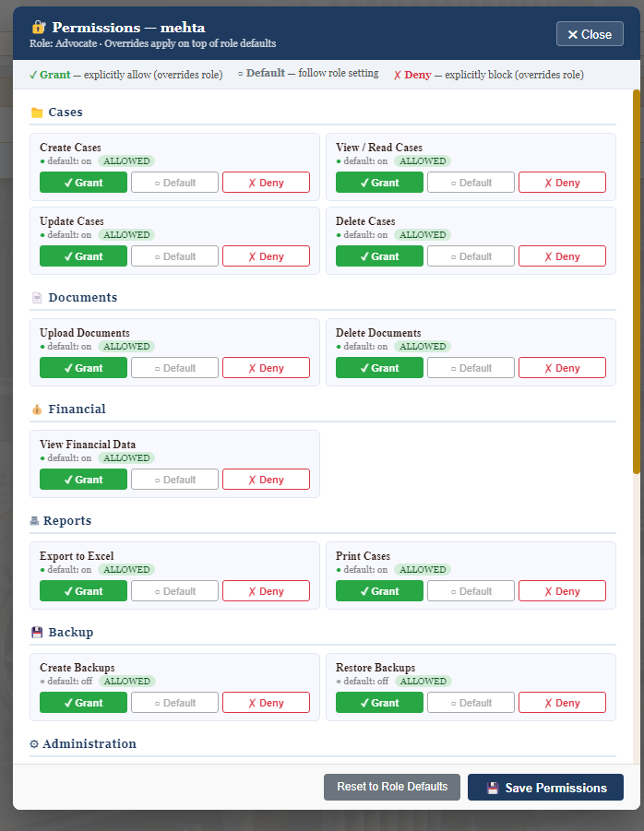
Task: Set Delete Cases to Default
Action: (471, 256)
